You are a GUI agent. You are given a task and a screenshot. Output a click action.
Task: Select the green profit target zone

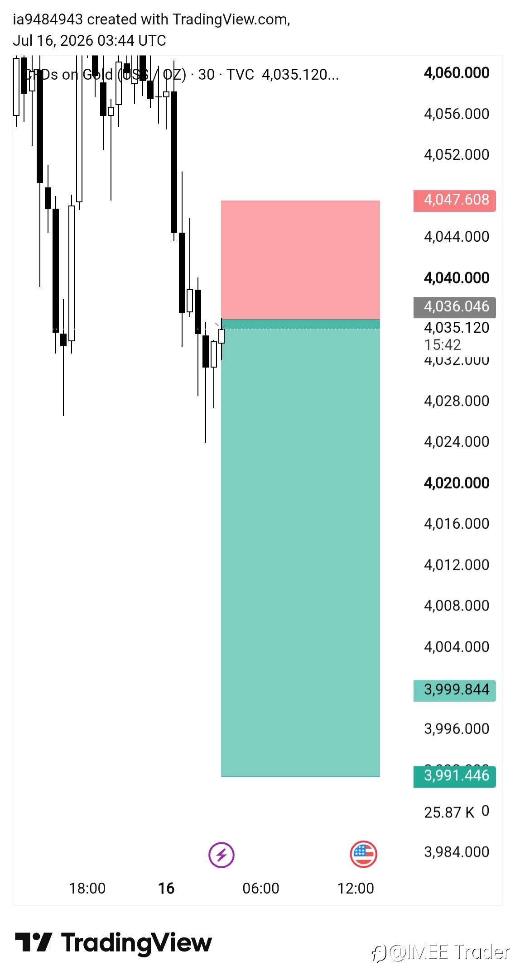pyautogui.click(x=300, y=548)
